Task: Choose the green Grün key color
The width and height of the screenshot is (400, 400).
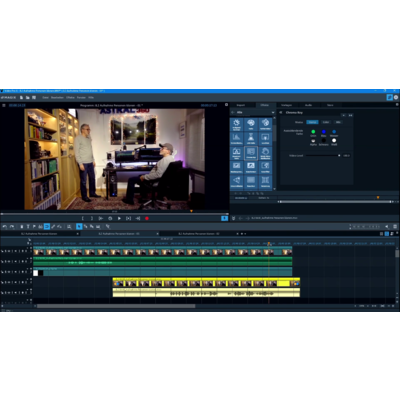Action: tap(313, 132)
